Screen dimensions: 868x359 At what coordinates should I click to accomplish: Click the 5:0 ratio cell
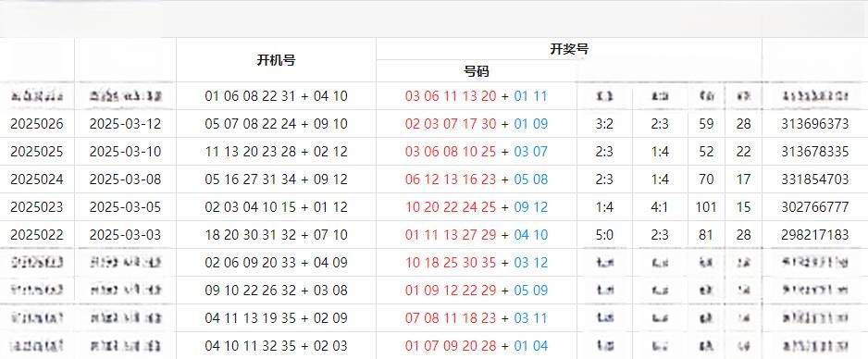coord(604,234)
